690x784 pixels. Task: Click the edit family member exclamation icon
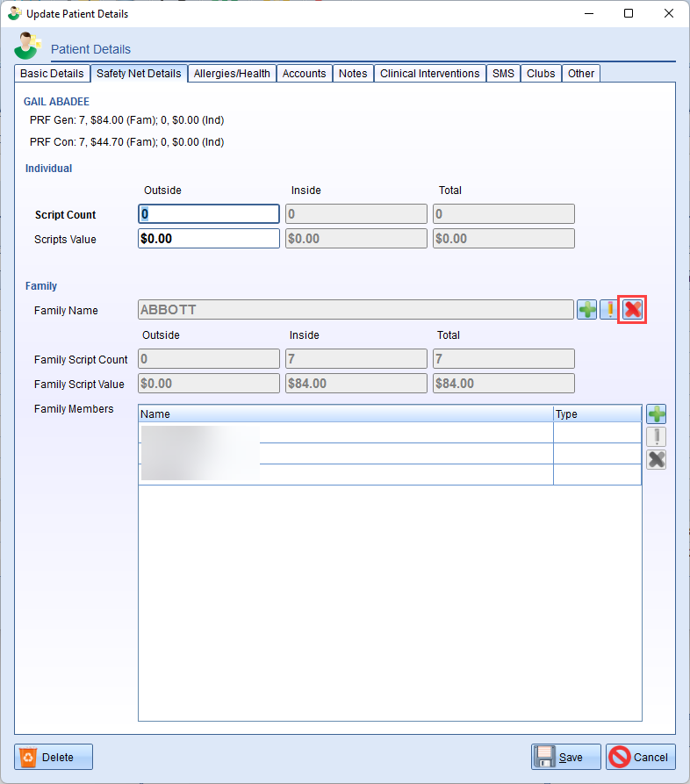click(656, 437)
